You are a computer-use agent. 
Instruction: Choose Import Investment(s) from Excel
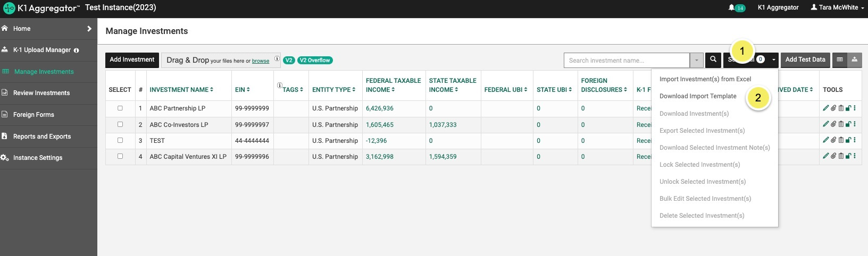pyautogui.click(x=705, y=79)
